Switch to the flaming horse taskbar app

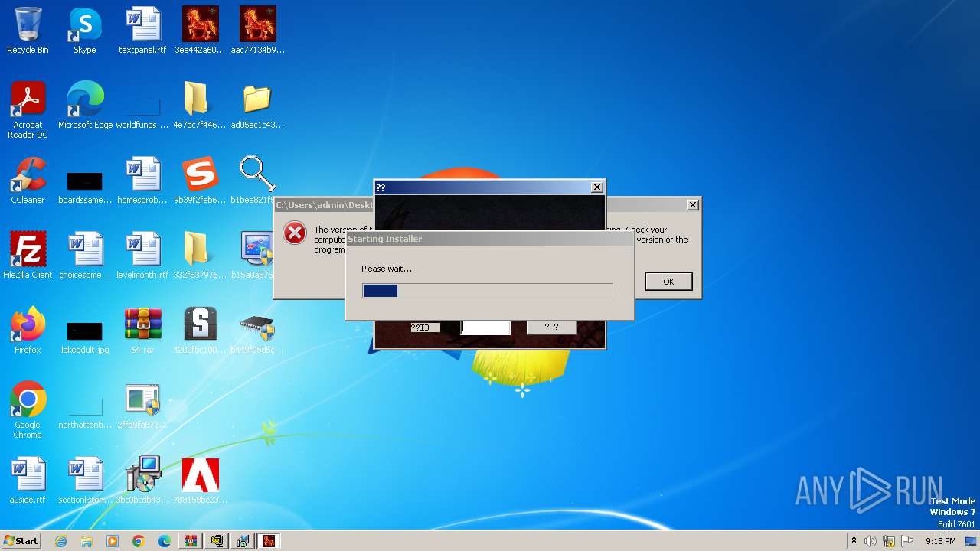tap(269, 541)
